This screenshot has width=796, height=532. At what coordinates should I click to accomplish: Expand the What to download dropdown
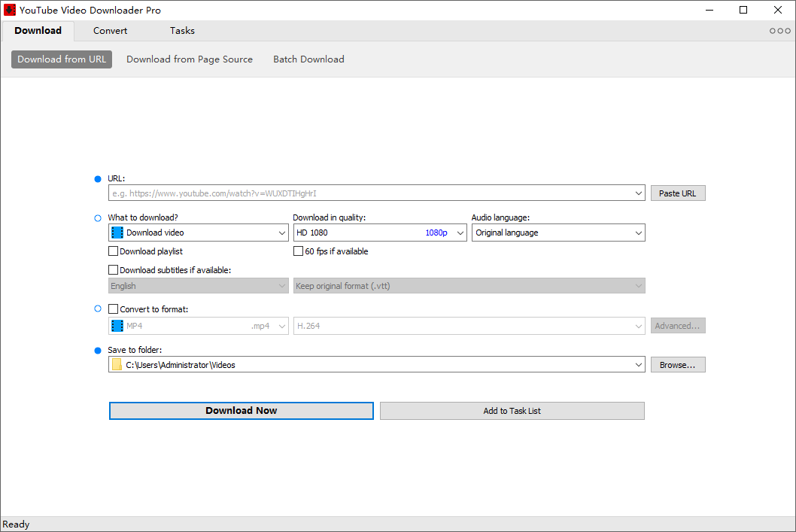pos(282,233)
